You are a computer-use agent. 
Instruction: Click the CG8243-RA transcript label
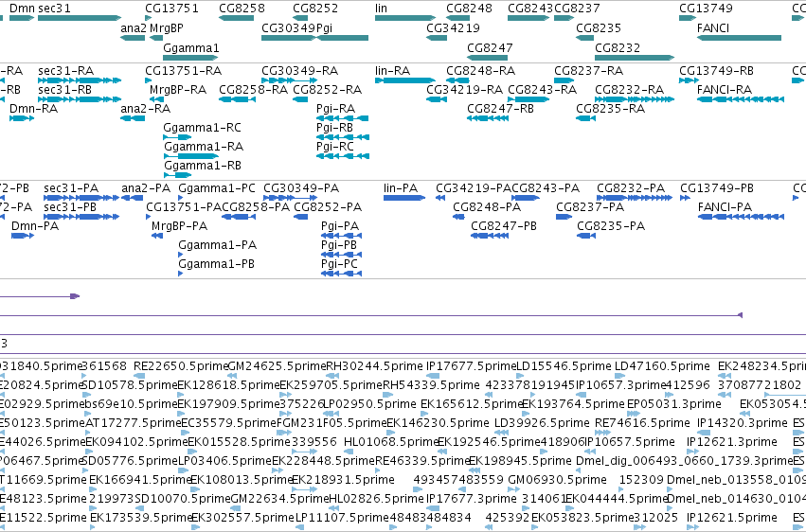pos(543,90)
